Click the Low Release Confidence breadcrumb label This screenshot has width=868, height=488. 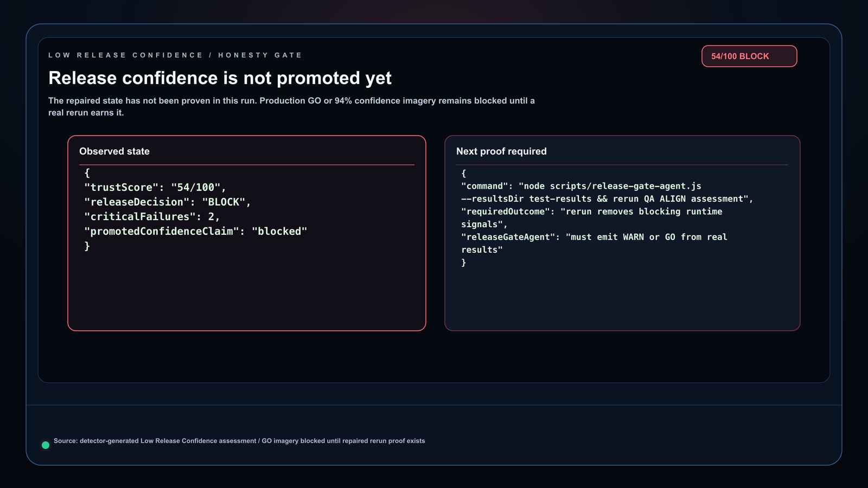[x=125, y=55]
